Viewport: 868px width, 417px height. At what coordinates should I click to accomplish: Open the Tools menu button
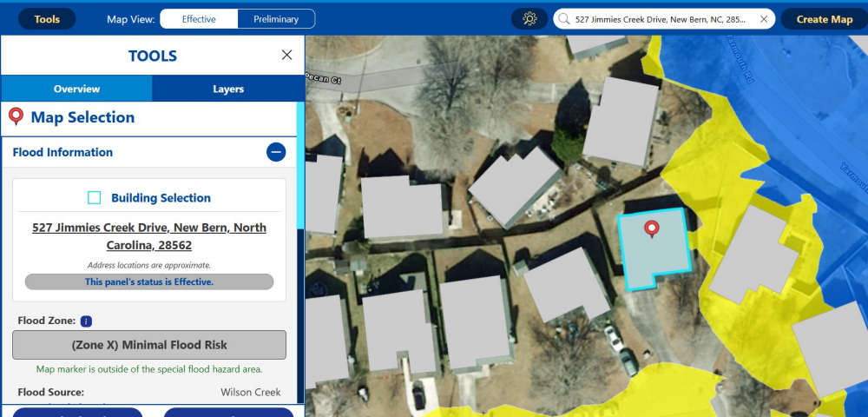[x=47, y=19]
